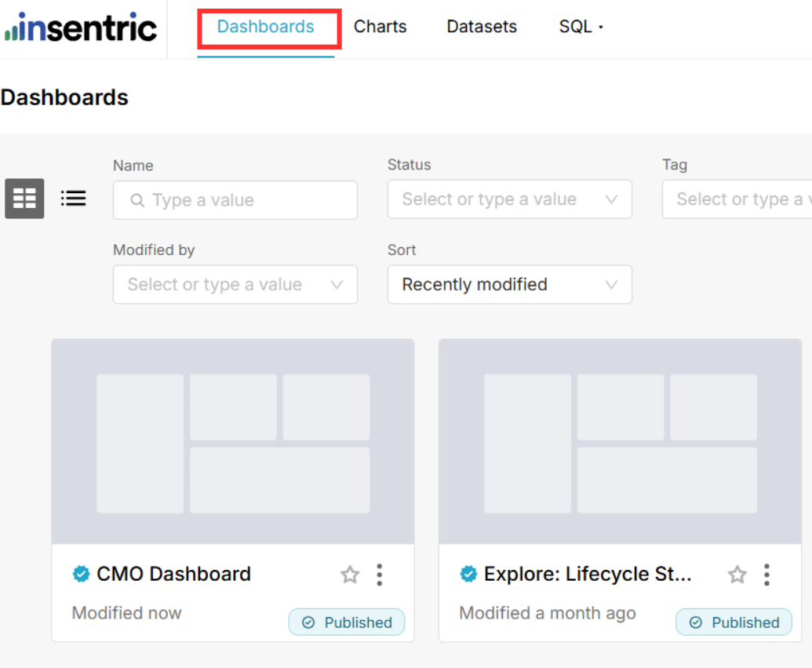The width and height of the screenshot is (812, 668).
Task: Click the Name filter input field
Action: (243, 200)
